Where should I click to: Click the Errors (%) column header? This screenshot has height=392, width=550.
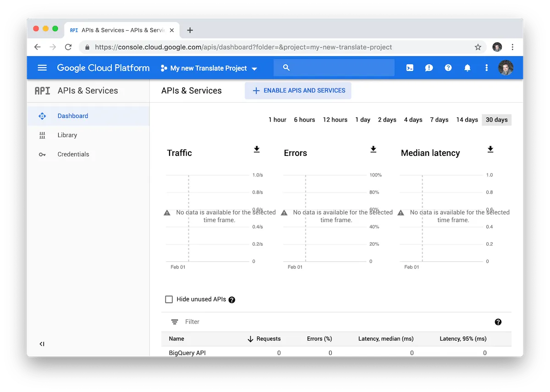(319, 339)
